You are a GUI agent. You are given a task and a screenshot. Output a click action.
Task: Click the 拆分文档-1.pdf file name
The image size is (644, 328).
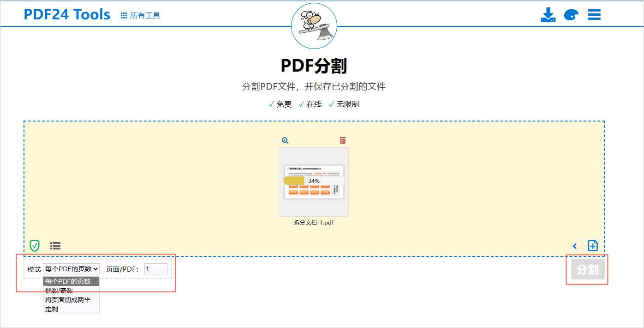coord(314,223)
